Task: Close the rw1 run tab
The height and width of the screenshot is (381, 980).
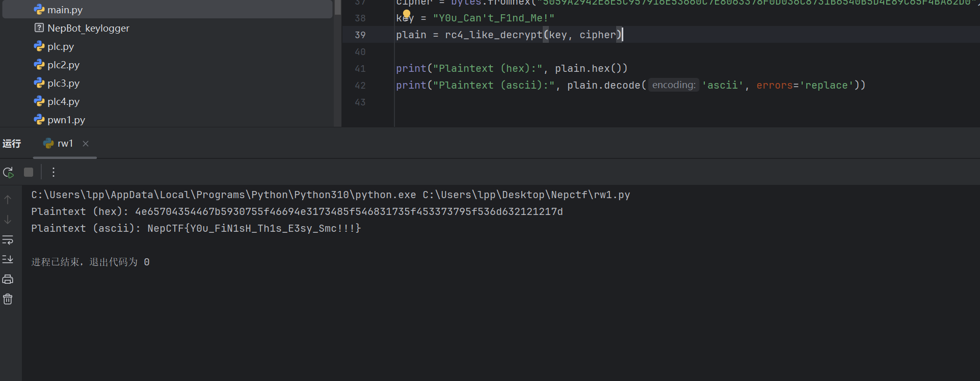Action: [86, 144]
